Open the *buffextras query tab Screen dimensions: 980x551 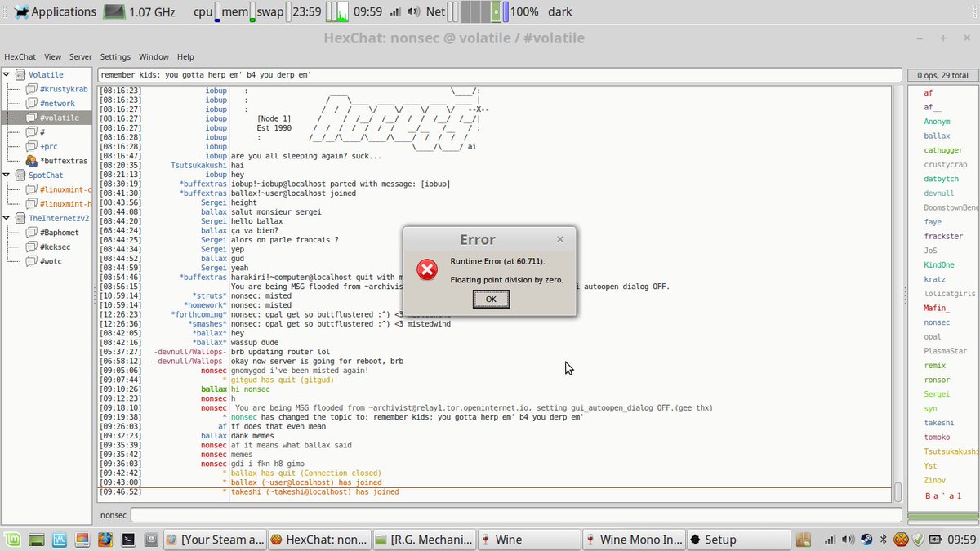pyautogui.click(x=64, y=161)
